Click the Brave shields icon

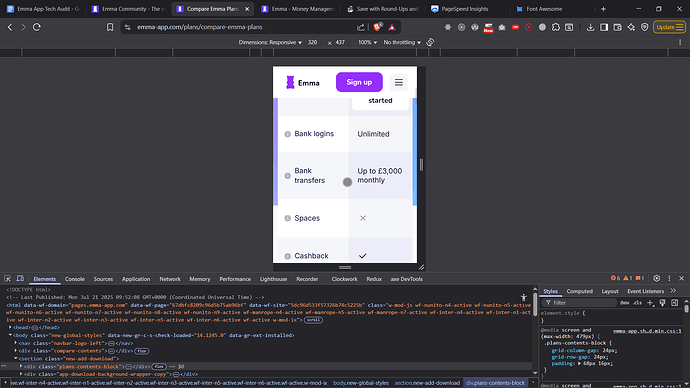click(377, 27)
